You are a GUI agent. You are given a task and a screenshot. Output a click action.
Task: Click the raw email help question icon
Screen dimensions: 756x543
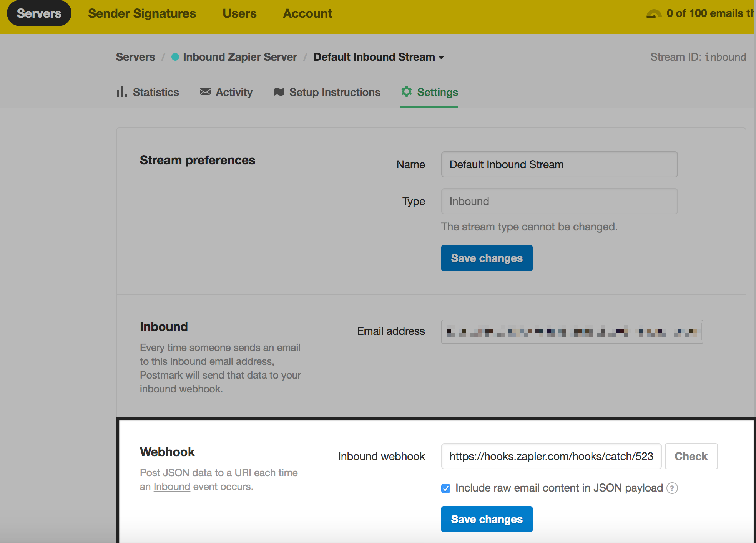coord(672,488)
